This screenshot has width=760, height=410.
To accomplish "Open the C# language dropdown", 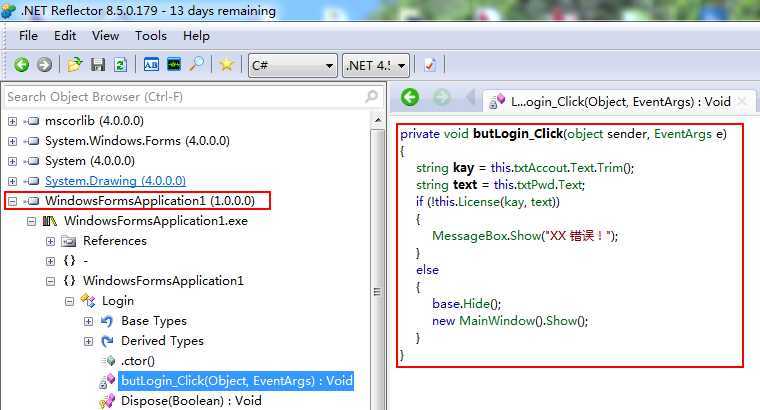I will [292, 65].
